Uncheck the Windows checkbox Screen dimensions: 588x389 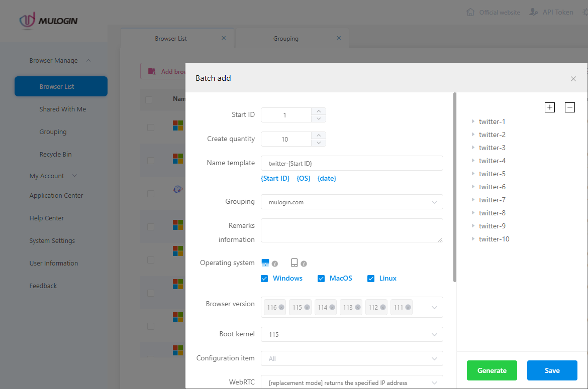pyautogui.click(x=264, y=278)
